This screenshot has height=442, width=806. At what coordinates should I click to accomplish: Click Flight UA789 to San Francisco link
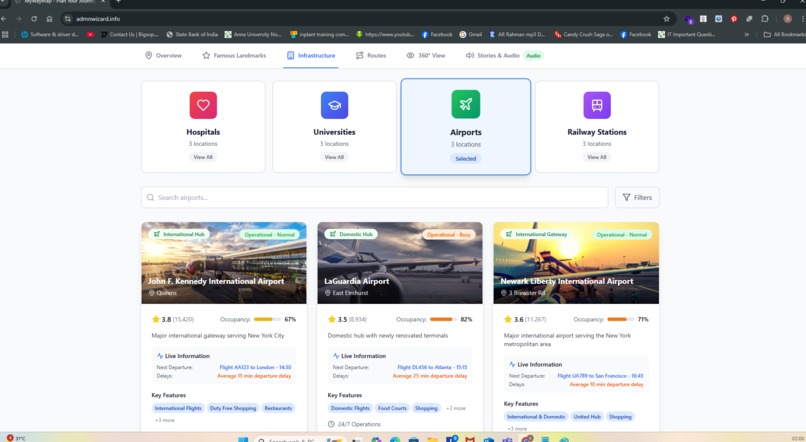(600, 376)
